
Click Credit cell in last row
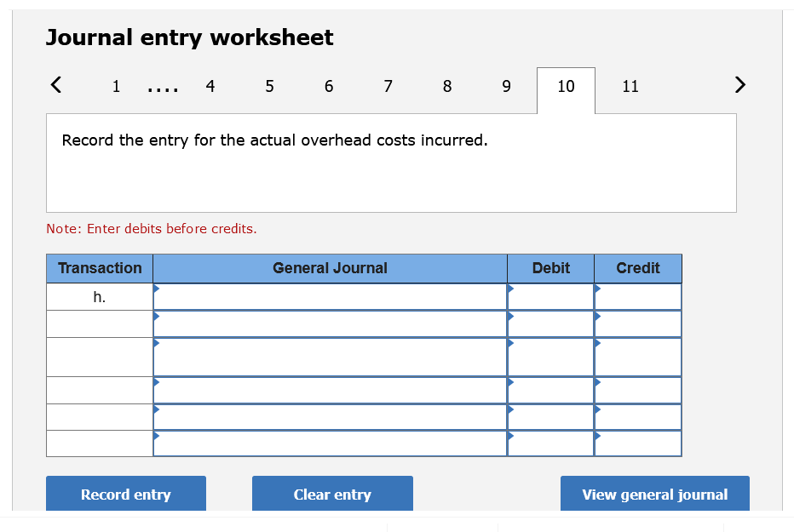point(638,443)
